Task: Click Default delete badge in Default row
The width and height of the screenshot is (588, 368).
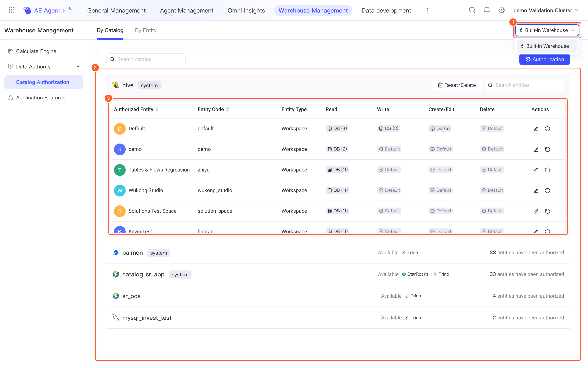Action: (x=492, y=128)
